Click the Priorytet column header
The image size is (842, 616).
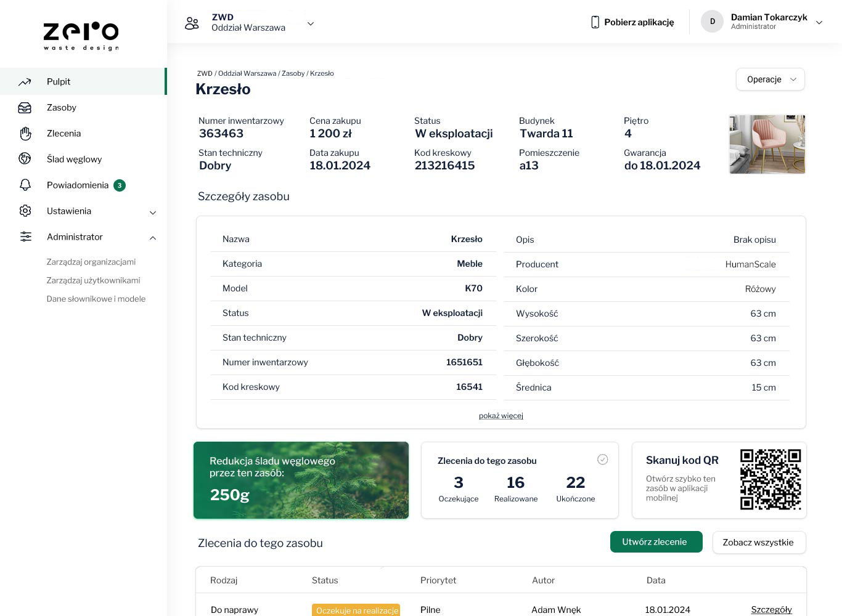click(438, 580)
